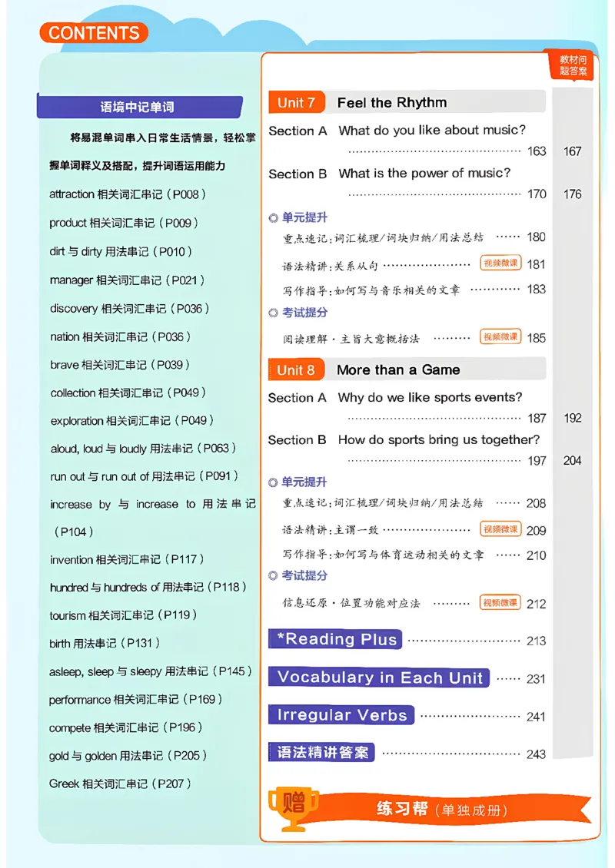This screenshot has width=615, height=868.
Task: Click run out 与 run out of entry
Action: [144, 476]
